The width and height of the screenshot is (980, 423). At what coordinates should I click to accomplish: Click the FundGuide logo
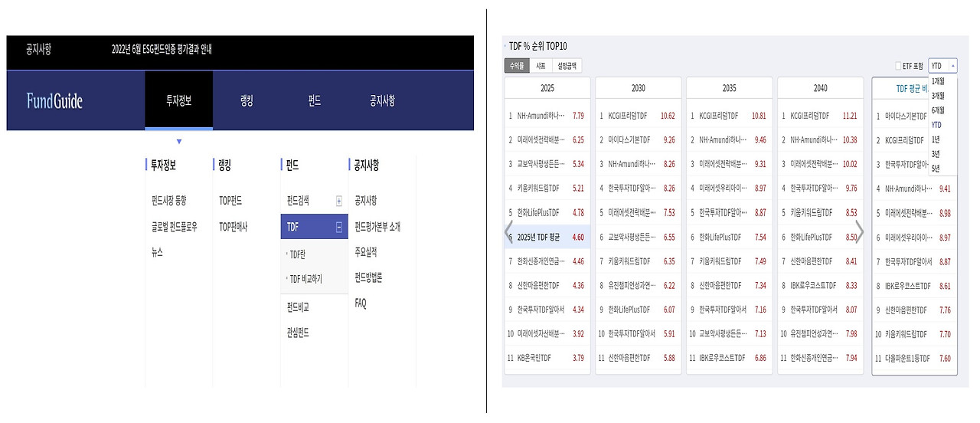[54, 100]
